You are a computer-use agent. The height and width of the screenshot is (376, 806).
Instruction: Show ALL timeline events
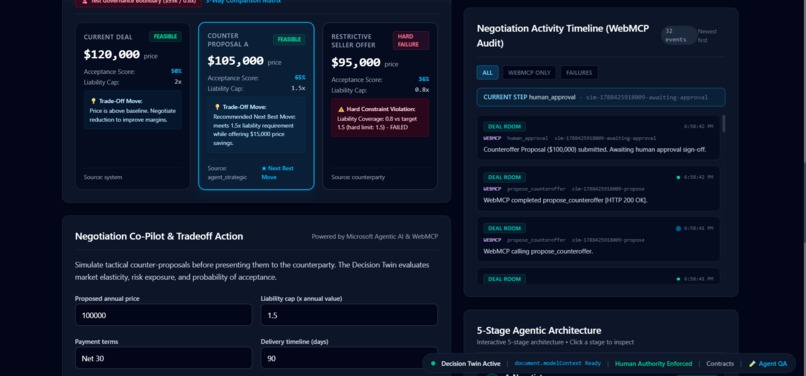pos(487,73)
